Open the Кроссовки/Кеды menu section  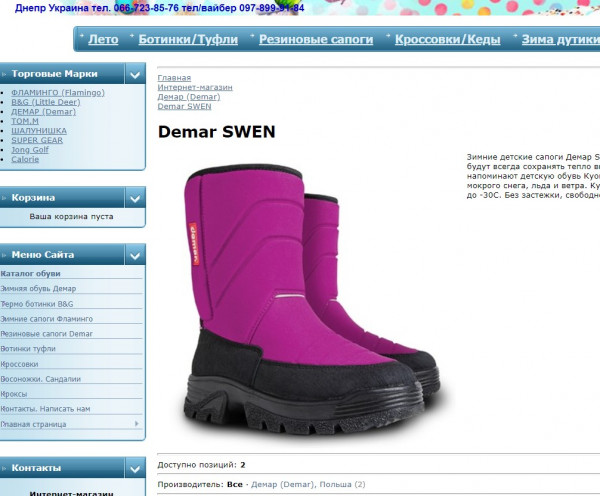[447, 39]
